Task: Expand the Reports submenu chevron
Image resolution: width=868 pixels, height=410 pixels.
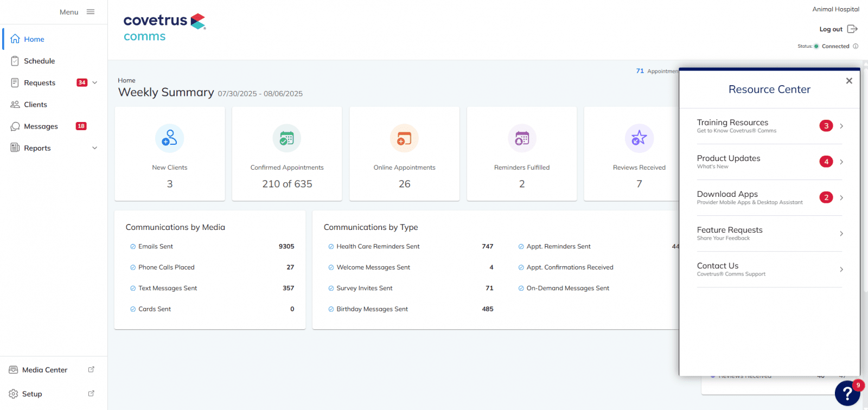Action: click(95, 148)
